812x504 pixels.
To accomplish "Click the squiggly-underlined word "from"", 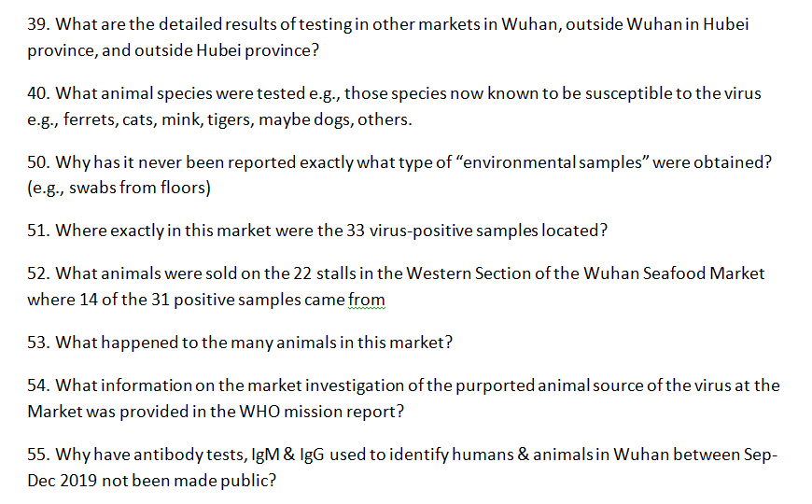I will tap(367, 300).
